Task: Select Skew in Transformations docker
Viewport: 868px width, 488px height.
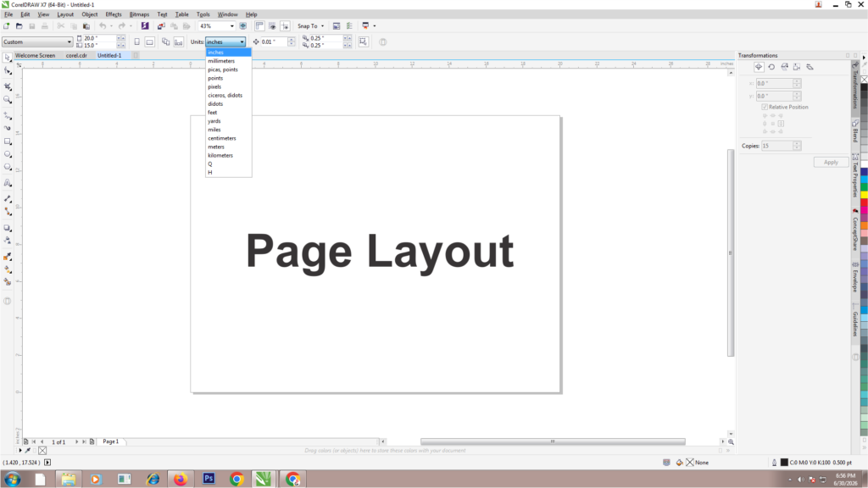Action: [810, 67]
